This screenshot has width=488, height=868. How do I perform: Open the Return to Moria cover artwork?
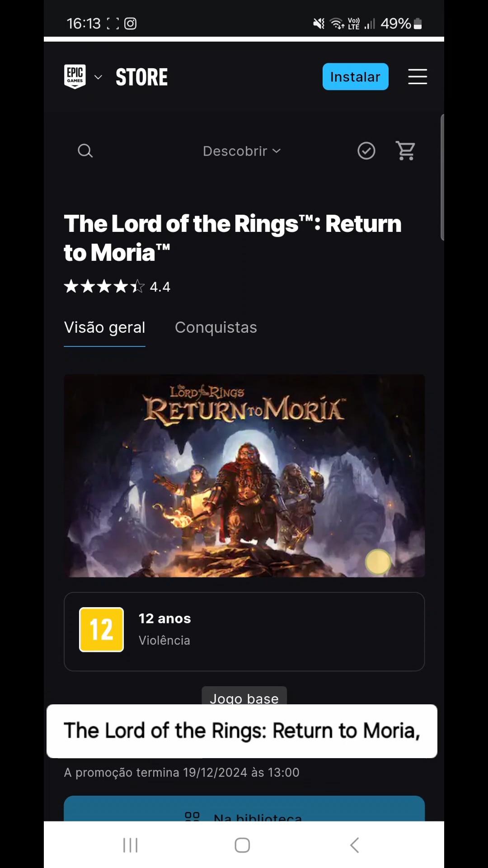pos(244,476)
